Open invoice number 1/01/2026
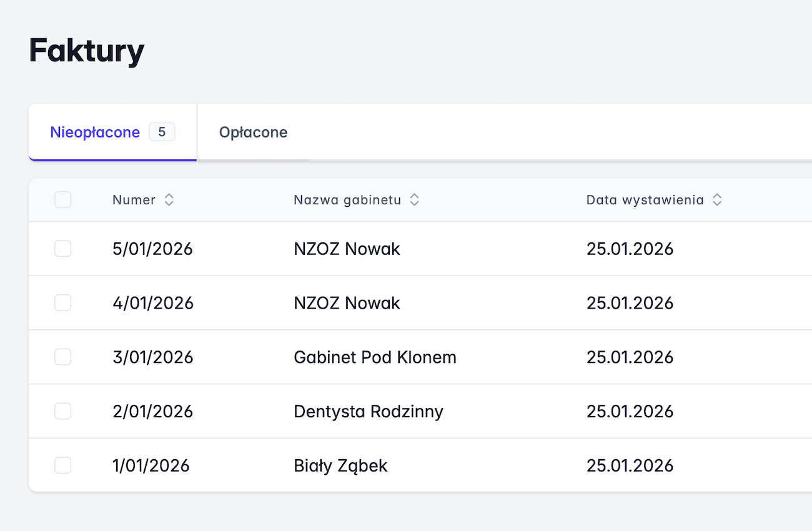This screenshot has width=812, height=531. (x=151, y=465)
